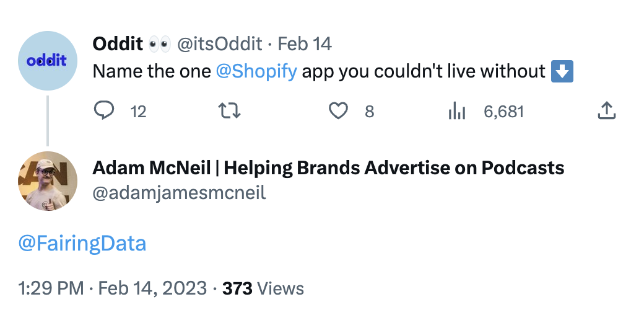Click the @adamjamesmcneil handle
Image resolution: width=644 pixels, height=320 pixels.
pyautogui.click(x=179, y=193)
